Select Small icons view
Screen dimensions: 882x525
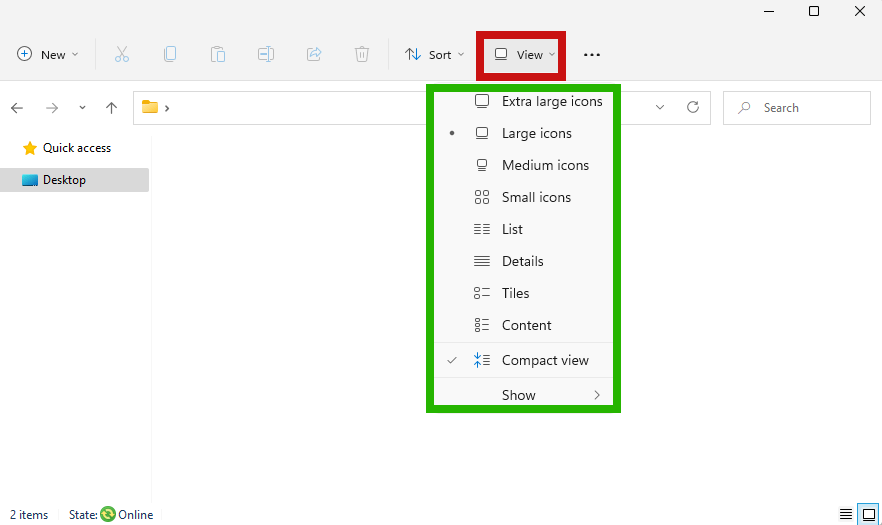[524, 198]
